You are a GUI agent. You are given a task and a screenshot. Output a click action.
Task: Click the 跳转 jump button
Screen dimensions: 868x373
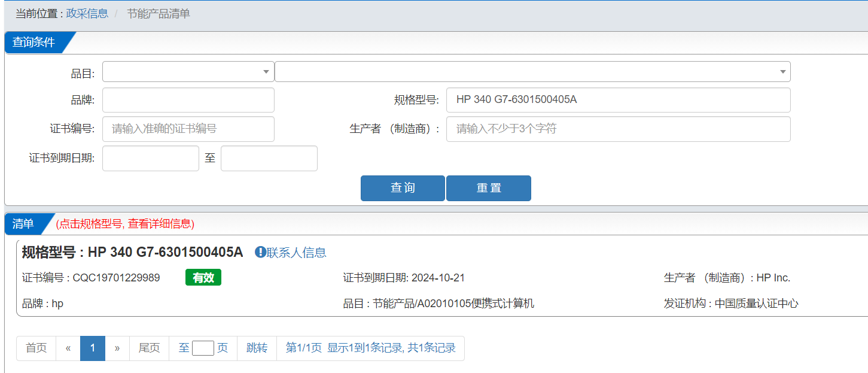[257, 348]
